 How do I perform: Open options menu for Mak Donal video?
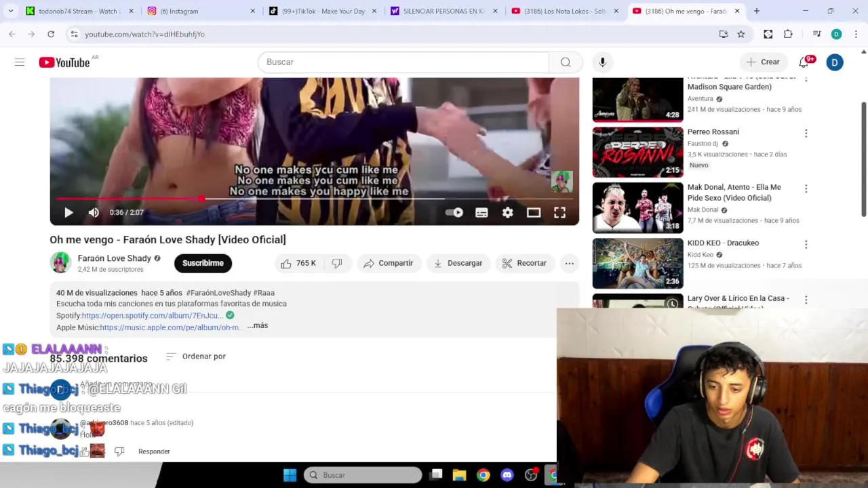click(x=806, y=189)
